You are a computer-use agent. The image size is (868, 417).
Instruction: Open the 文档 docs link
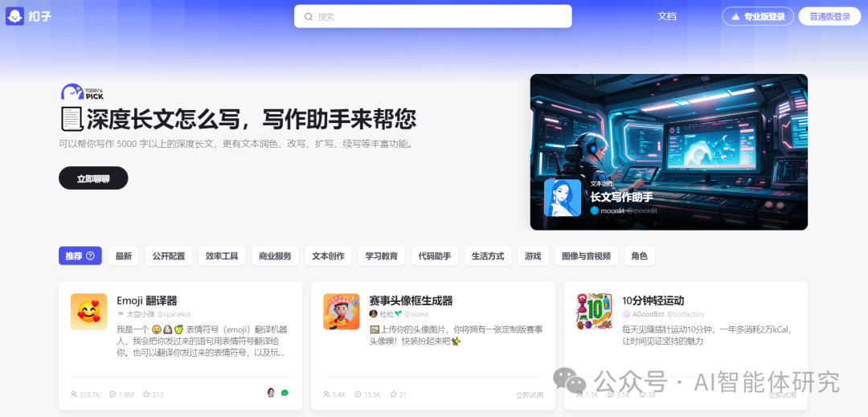click(x=667, y=17)
